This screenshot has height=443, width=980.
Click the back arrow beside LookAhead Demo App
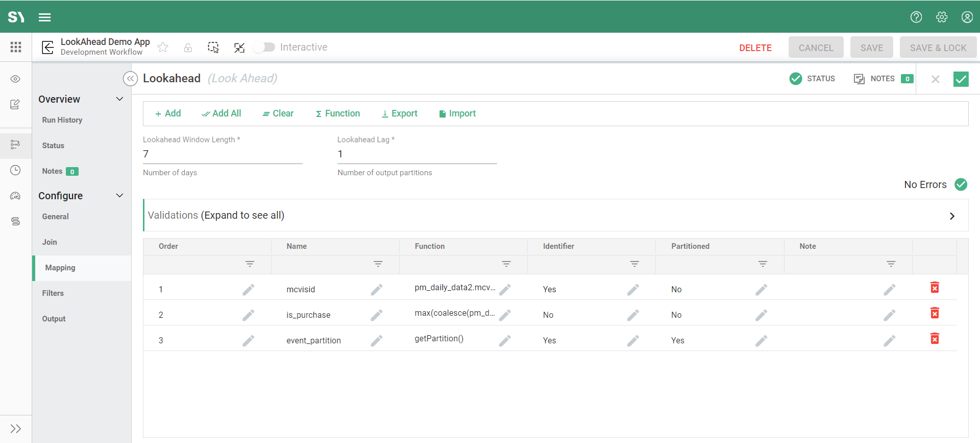pyautogui.click(x=47, y=48)
